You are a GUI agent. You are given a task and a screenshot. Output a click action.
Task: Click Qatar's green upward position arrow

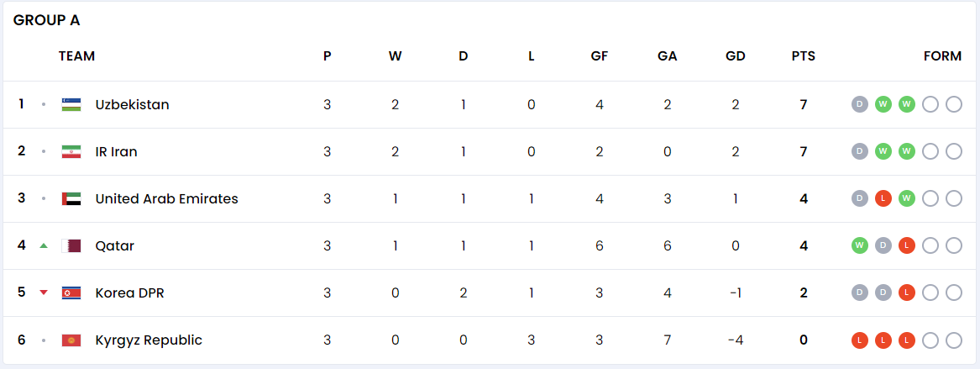[43, 245]
